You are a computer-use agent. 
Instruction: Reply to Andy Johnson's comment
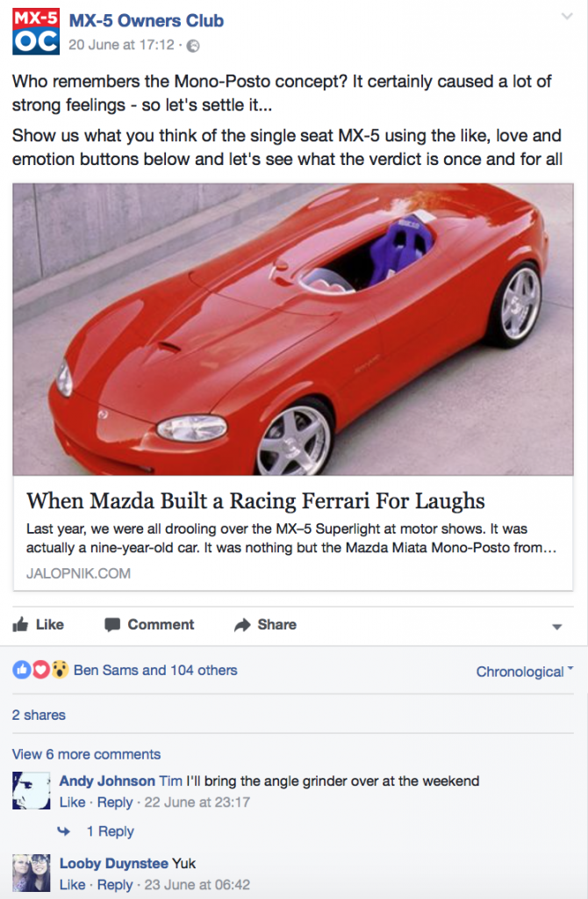115,802
